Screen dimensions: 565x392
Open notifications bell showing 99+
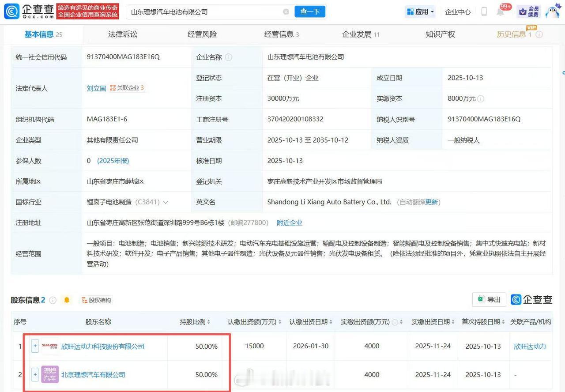click(501, 11)
